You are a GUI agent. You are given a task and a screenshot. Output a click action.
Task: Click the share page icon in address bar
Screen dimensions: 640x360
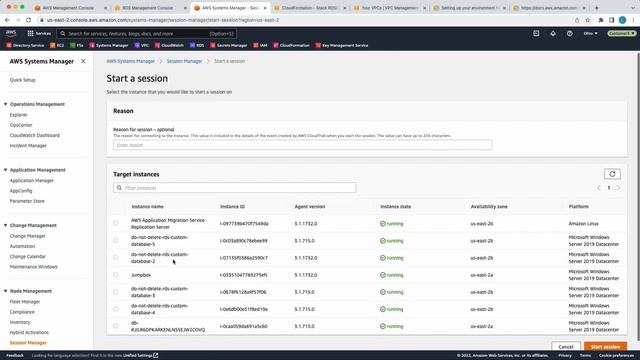tap(577, 20)
